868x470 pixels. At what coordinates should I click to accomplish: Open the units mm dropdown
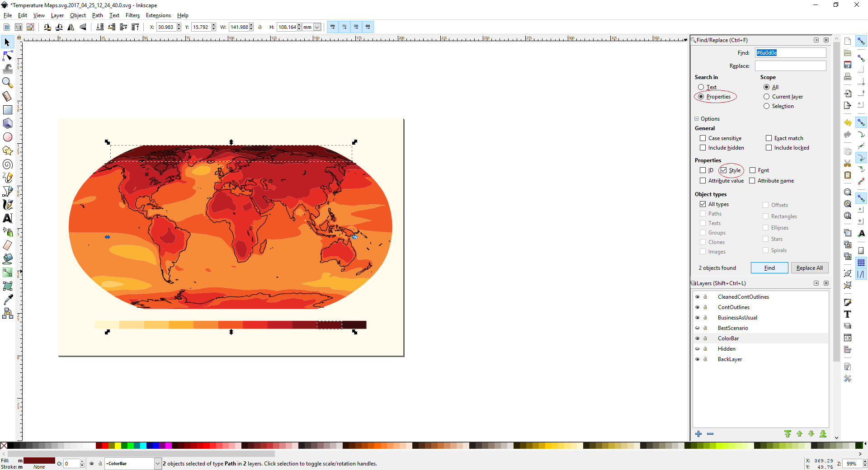pyautogui.click(x=316, y=27)
